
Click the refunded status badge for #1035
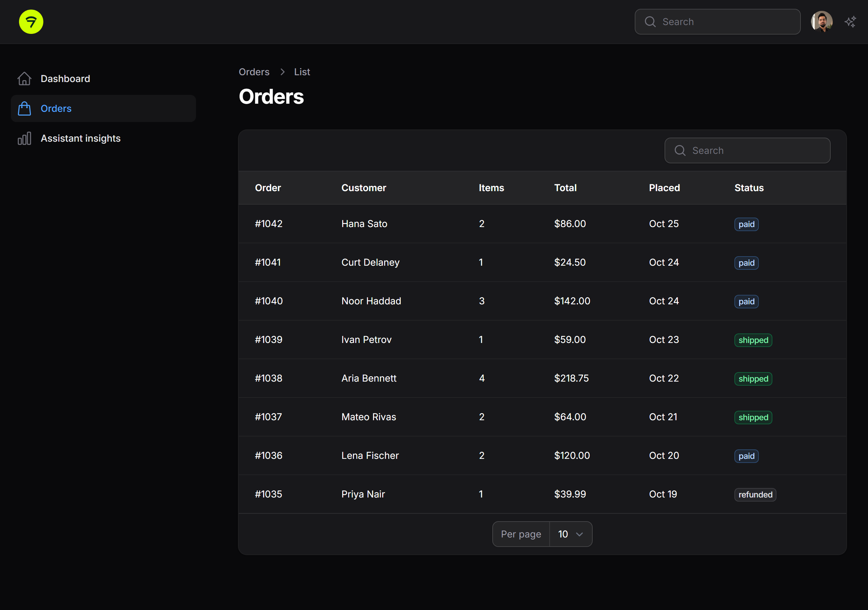(x=755, y=494)
